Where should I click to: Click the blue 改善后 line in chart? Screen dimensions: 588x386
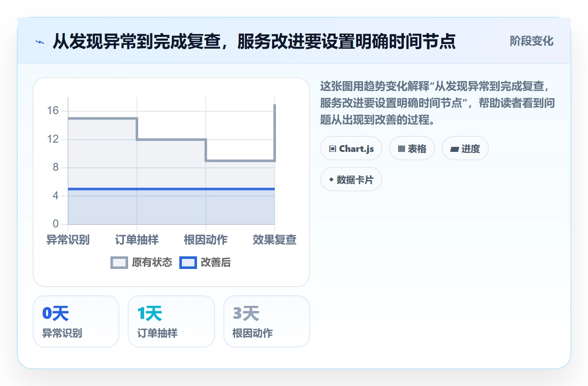pos(171,189)
